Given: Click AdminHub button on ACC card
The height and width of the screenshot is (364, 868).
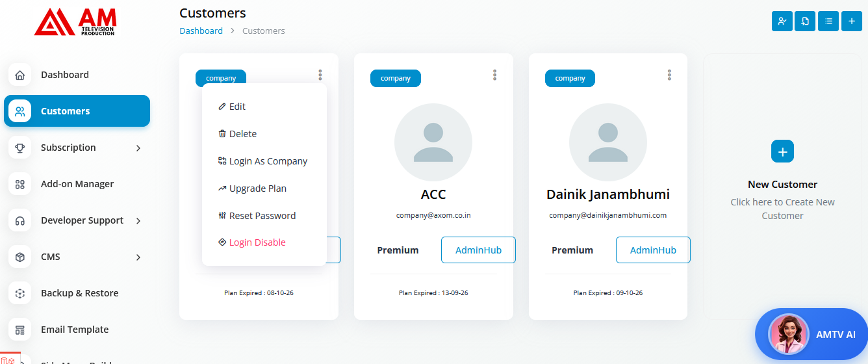Looking at the screenshot, I should click(478, 250).
